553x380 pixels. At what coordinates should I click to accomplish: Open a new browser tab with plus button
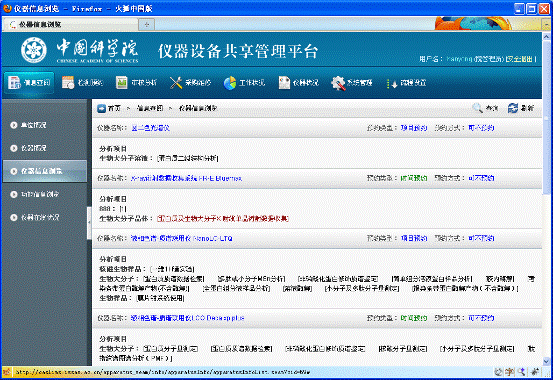point(147,24)
